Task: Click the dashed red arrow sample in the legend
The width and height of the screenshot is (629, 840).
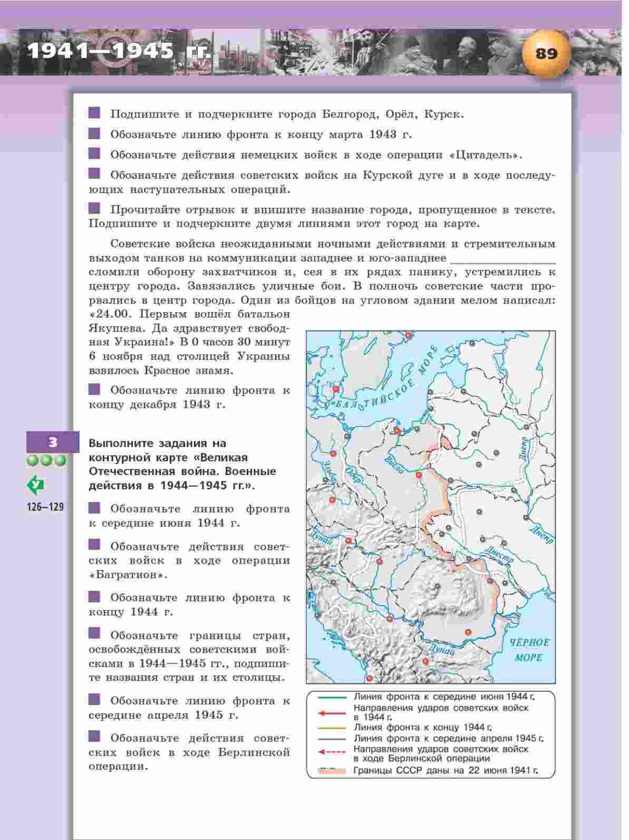Action: [333, 753]
